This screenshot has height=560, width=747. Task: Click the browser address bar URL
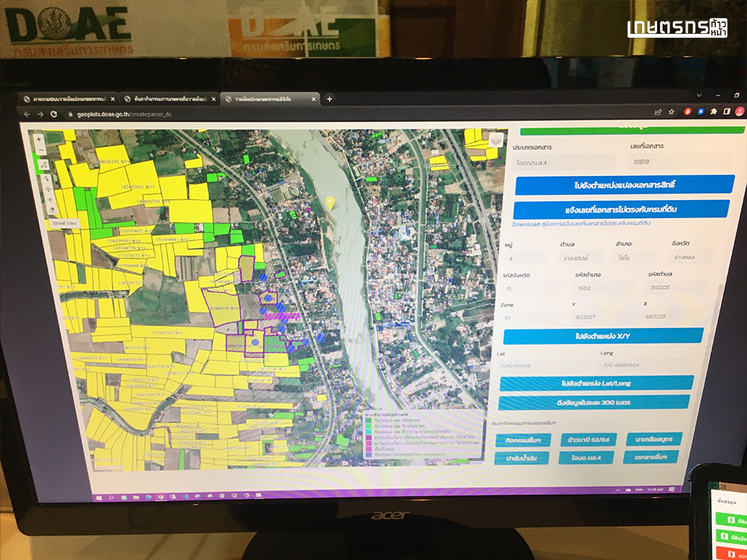[124, 114]
